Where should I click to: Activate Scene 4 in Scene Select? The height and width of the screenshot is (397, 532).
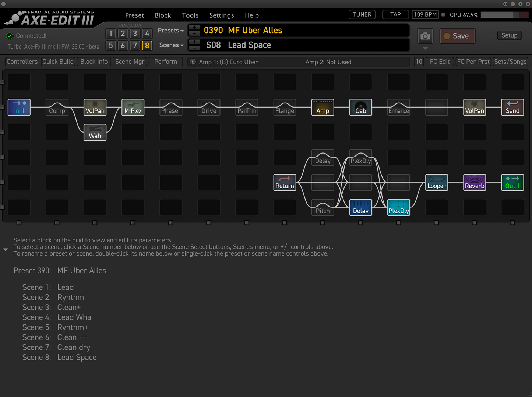(x=147, y=33)
